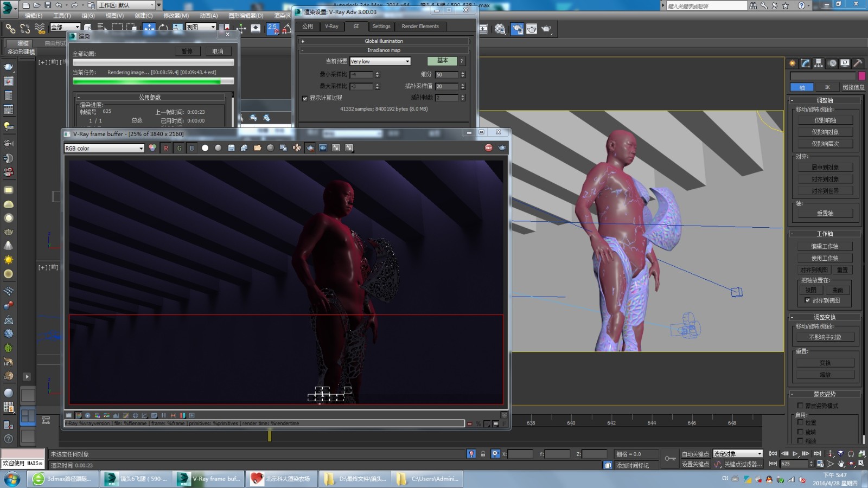Click the render last teapot icon in frame buffer
This screenshot has width=868, height=488.
(502, 147)
